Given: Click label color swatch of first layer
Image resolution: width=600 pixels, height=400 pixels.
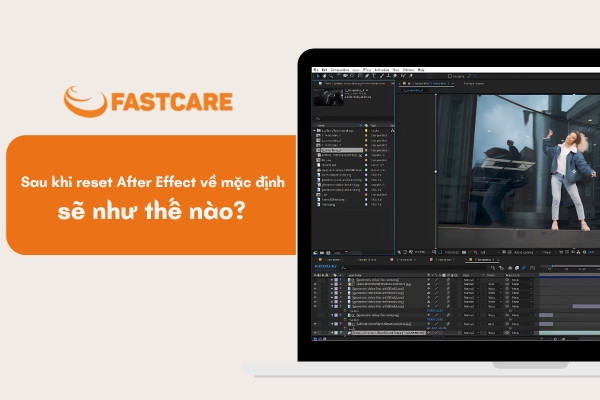Looking at the screenshot, I should (336, 280).
